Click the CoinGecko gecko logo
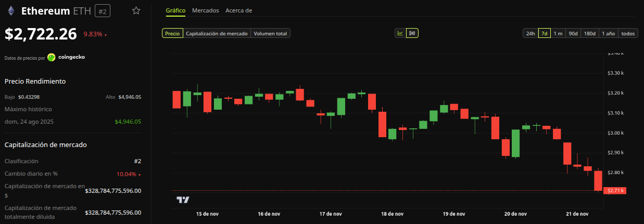Screen dimensions: 644x224 (52, 57)
